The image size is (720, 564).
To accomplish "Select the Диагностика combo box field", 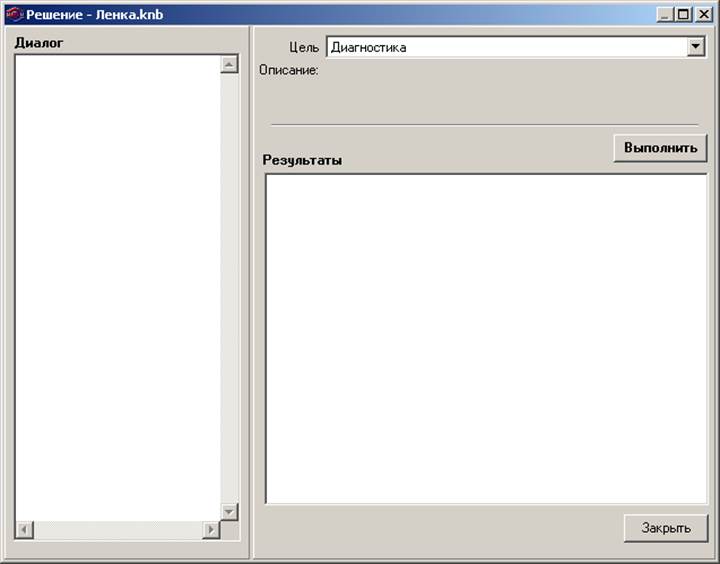I will [505, 47].
